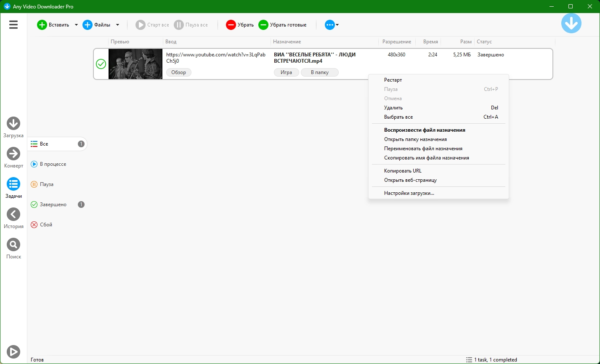Click the 2:24 duration value
The height and width of the screenshot is (364, 600).
point(433,55)
